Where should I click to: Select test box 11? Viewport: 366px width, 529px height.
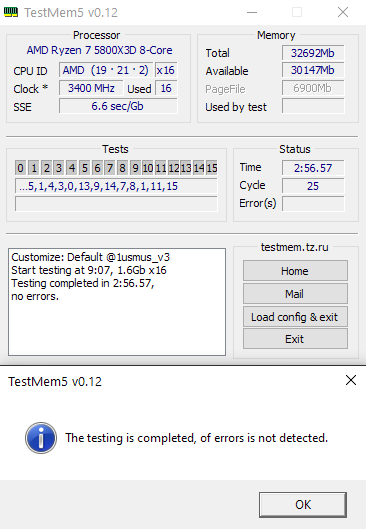click(161, 168)
